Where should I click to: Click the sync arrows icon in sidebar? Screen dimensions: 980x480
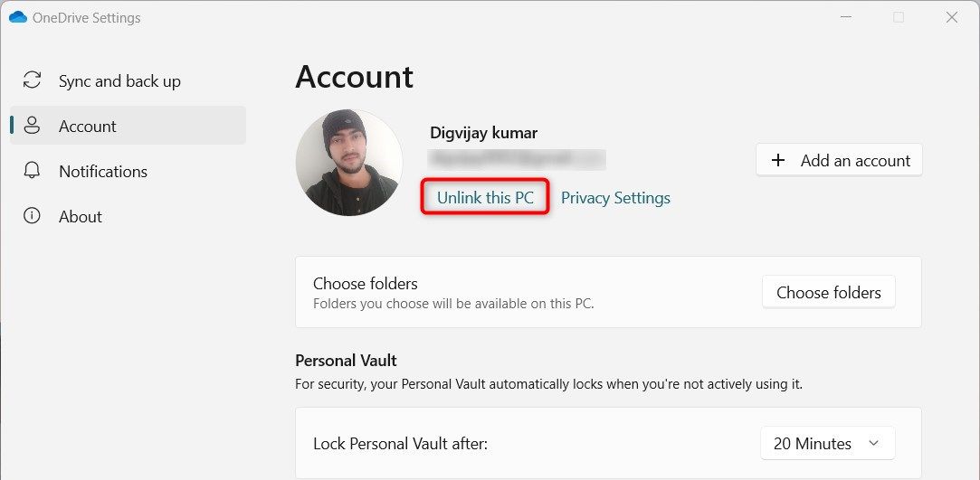pyautogui.click(x=33, y=80)
